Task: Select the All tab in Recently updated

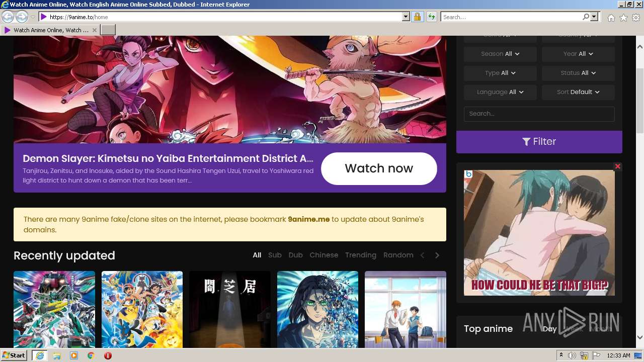Action: [257, 255]
